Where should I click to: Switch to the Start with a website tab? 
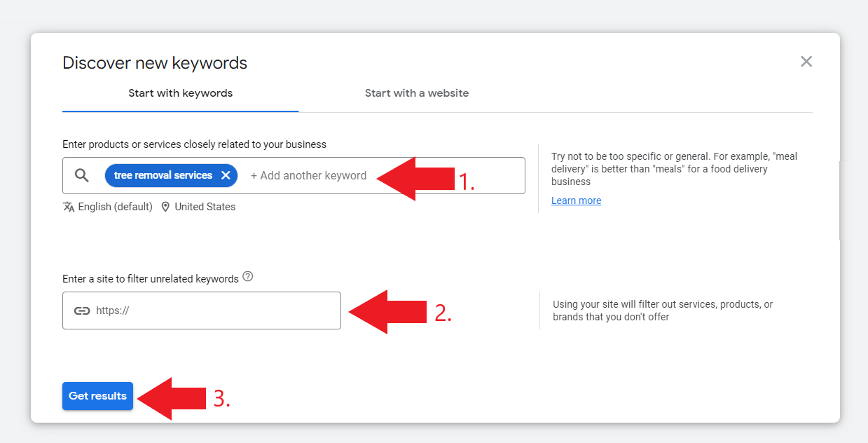point(417,93)
